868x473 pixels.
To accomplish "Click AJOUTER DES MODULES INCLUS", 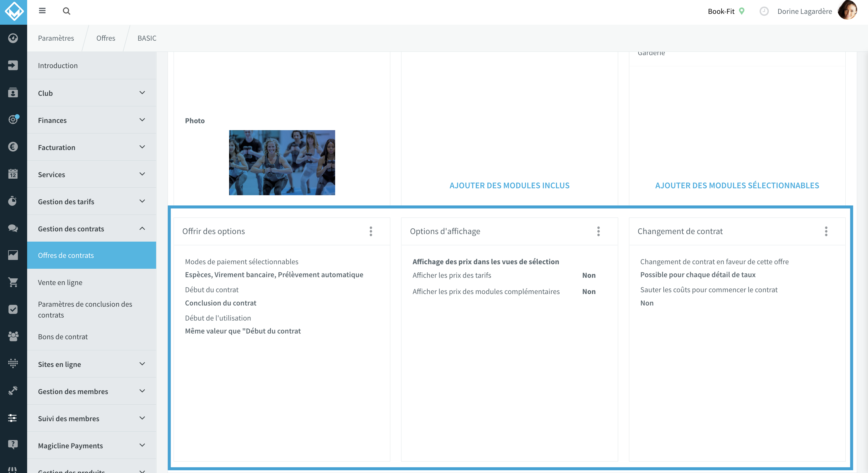I will point(509,185).
